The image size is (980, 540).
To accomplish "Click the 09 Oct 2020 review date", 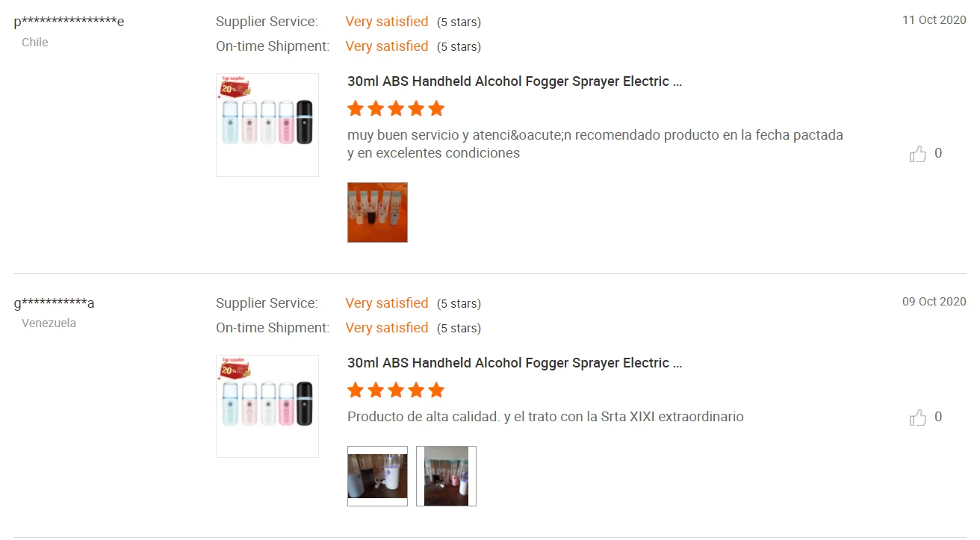I will 934,302.
